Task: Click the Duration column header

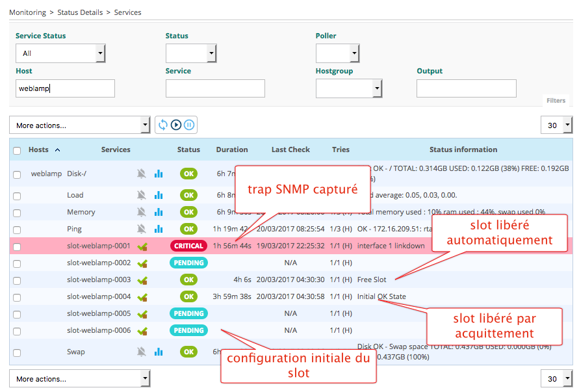Action: click(x=232, y=150)
